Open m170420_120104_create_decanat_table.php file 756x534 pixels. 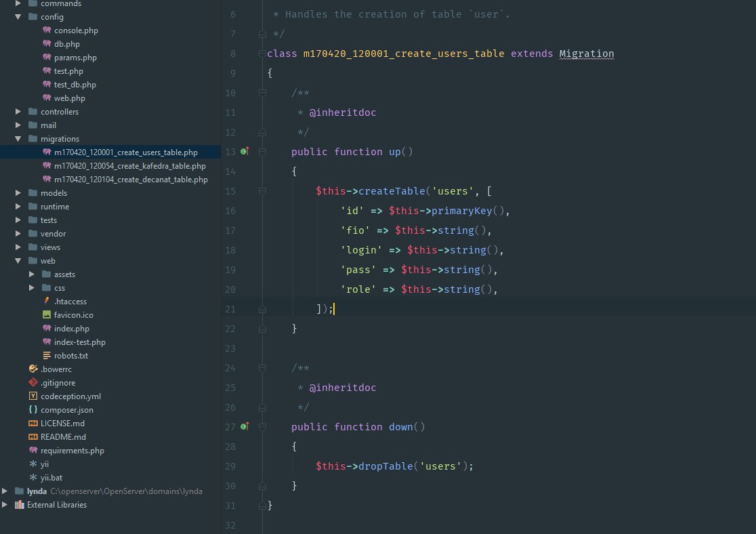[x=131, y=180]
